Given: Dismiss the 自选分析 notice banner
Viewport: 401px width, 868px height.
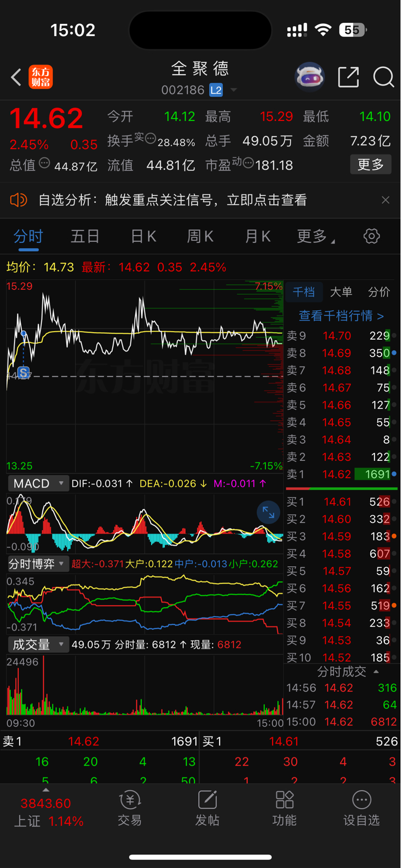Looking at the screenshot, I should click(x=385, y=200).
